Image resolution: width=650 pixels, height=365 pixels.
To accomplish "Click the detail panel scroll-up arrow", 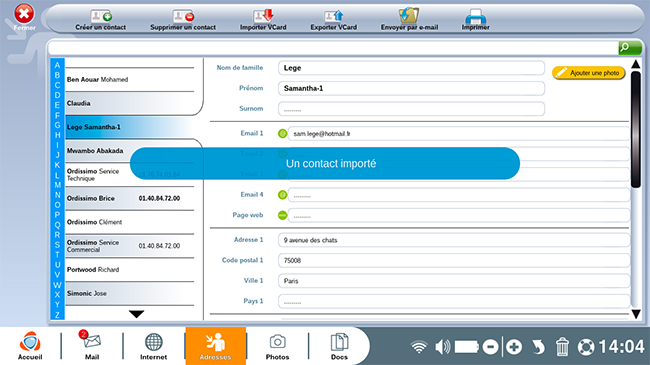I will click(636, 64).
